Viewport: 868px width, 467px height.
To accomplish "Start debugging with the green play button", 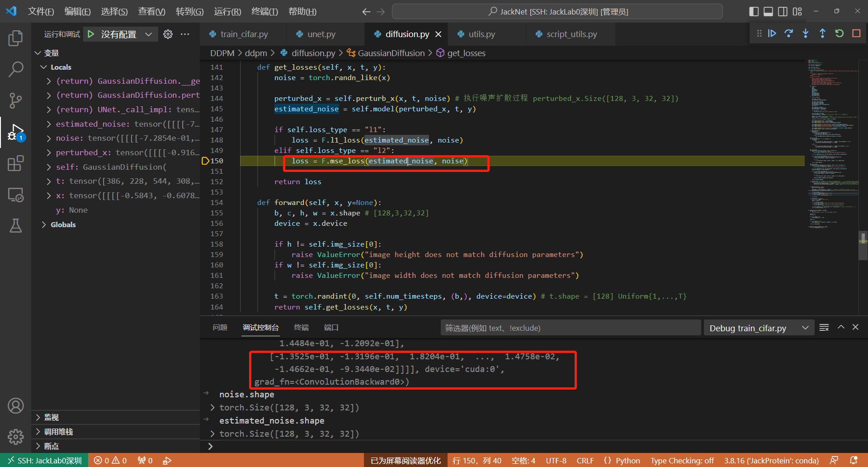I will click(x=91, y=34).
